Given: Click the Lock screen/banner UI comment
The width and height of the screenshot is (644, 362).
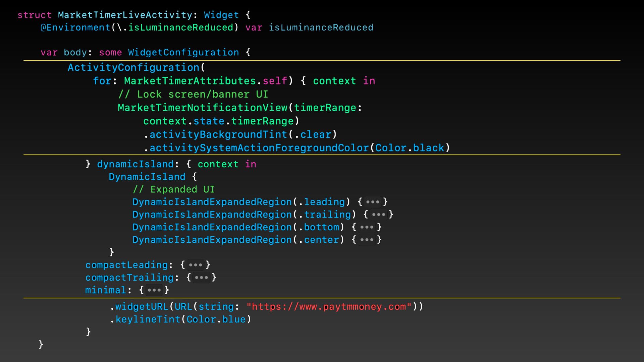Looking at the screenshot, I should [x=193, y=95].
